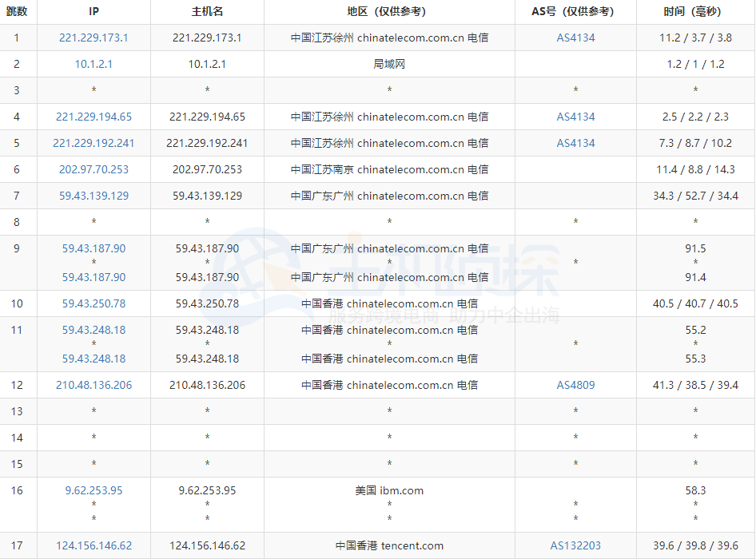Click the 221.229.173.1 link in the IP column
Screen dimensions: 756x559
pos(94,38)
